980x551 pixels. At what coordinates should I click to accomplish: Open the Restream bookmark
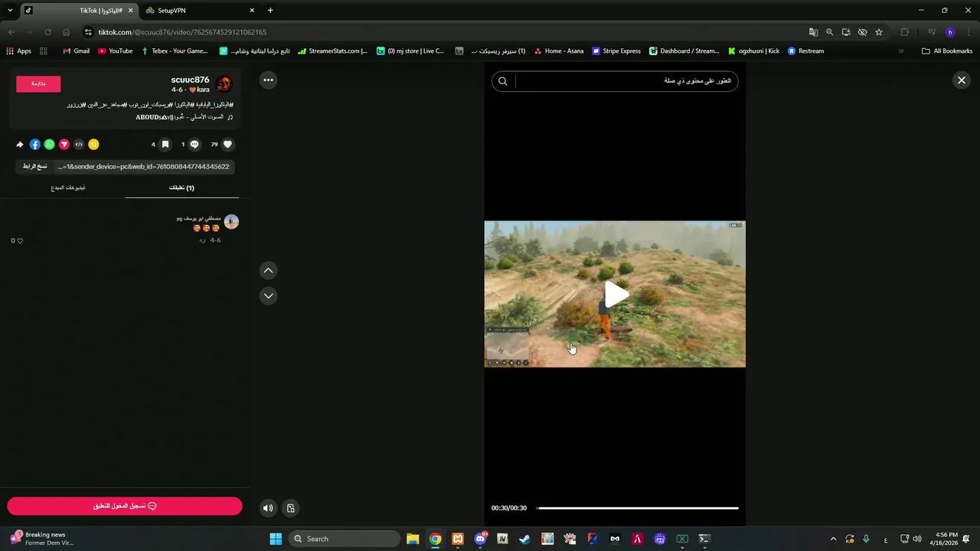tap(805, 51)
